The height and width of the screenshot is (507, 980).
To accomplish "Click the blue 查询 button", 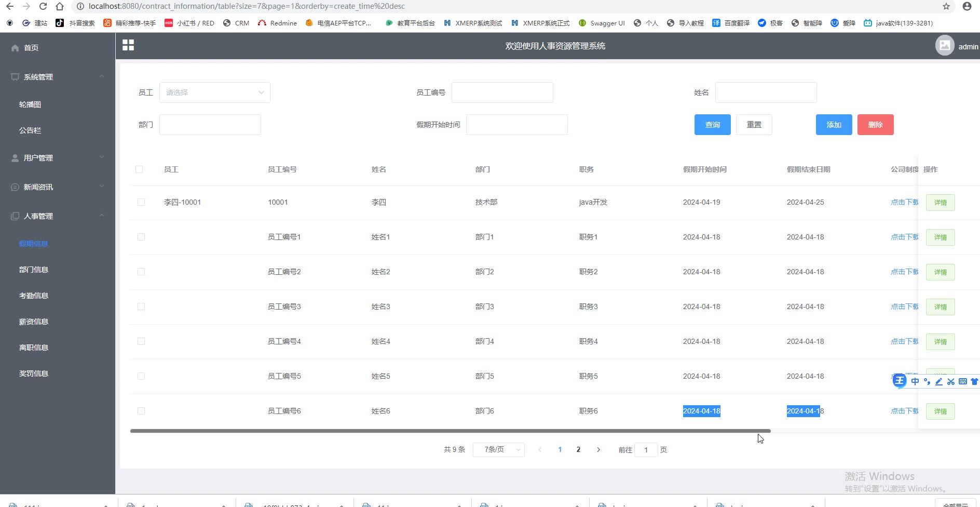I will (712, 125).
